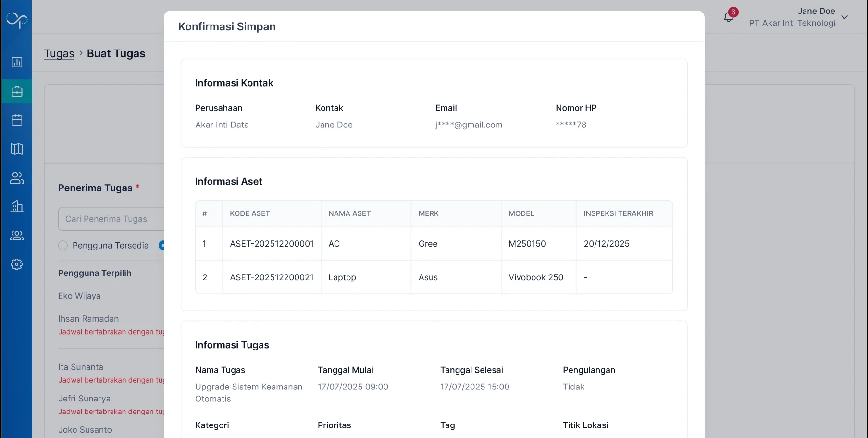Viewport: 868px width, 438px height.
Task: Focus the Cari Penerima Tugas search field
Action: point(112,219)
